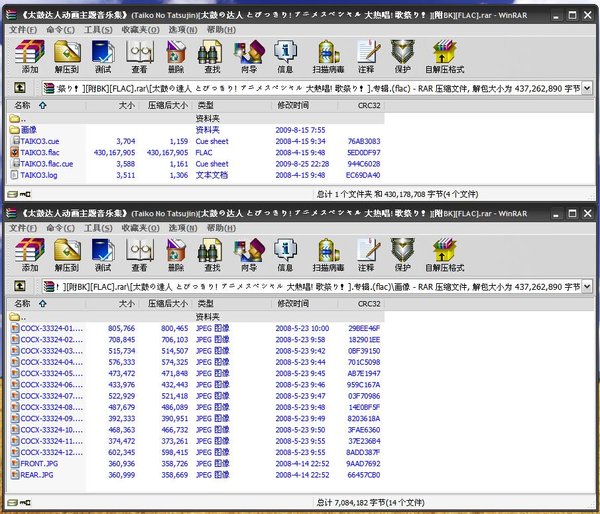Click 保护 (Protect) shield in bottom window

pos(403,255)
